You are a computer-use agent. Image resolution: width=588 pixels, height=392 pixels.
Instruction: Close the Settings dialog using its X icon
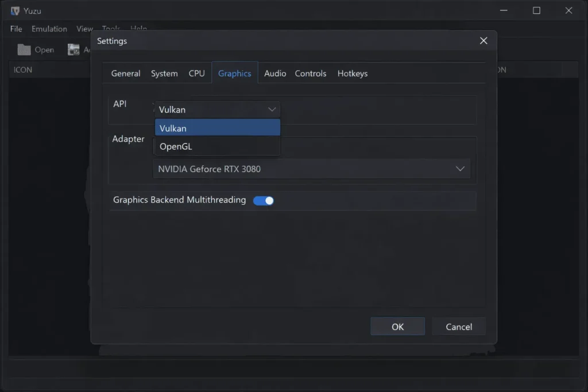click(483, 41)
